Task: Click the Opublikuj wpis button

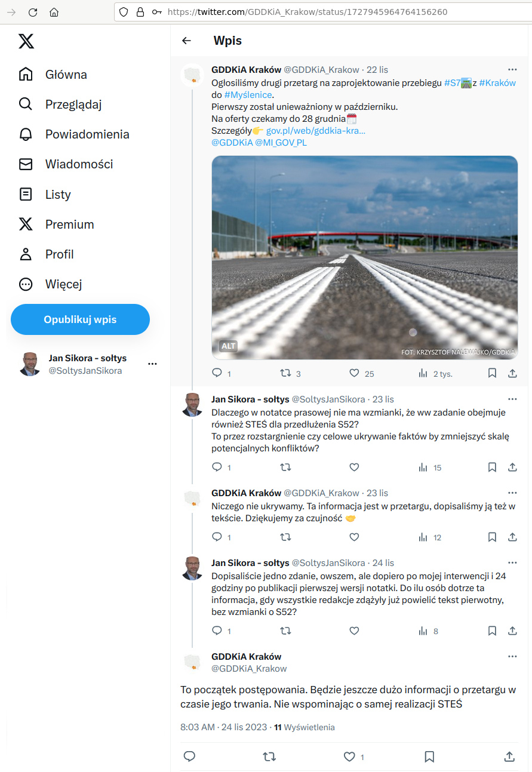Action: (80, 319)
